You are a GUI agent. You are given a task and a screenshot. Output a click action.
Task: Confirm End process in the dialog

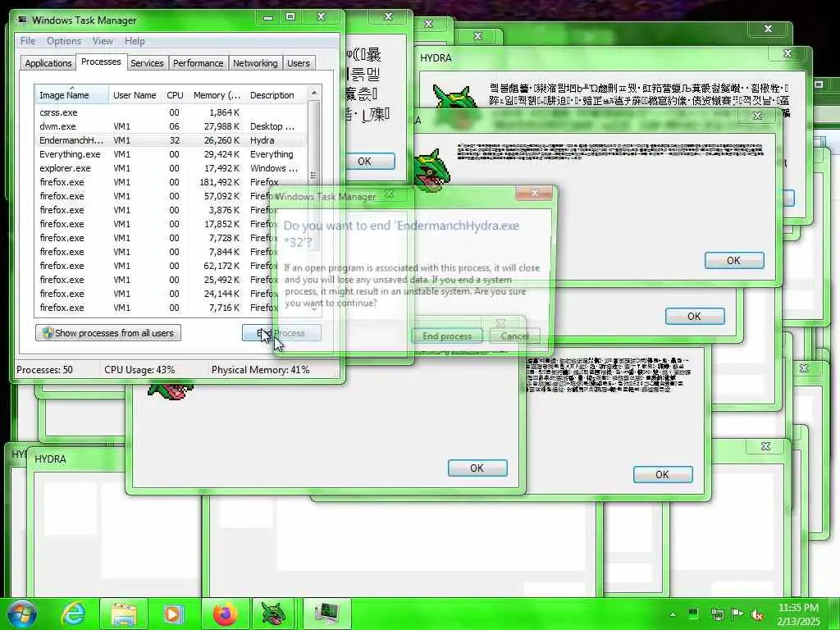[x=447, y=336]
